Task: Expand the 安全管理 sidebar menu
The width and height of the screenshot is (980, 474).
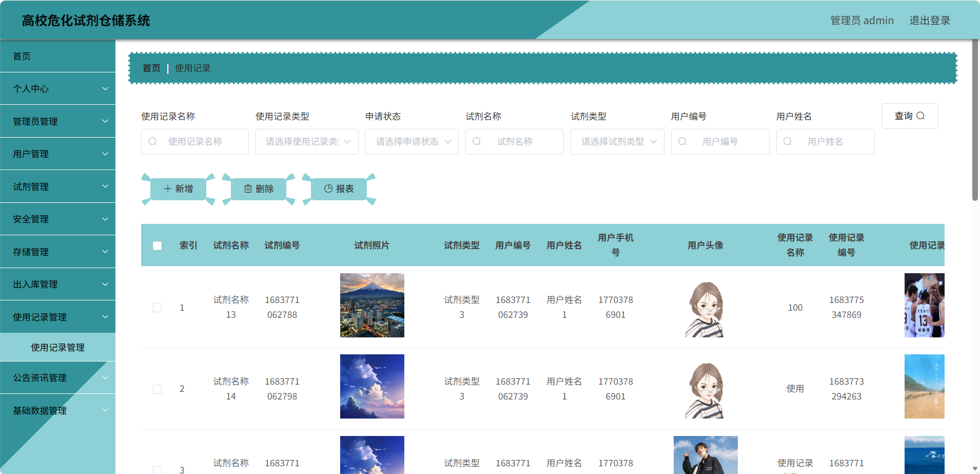Action: [57, 219]
